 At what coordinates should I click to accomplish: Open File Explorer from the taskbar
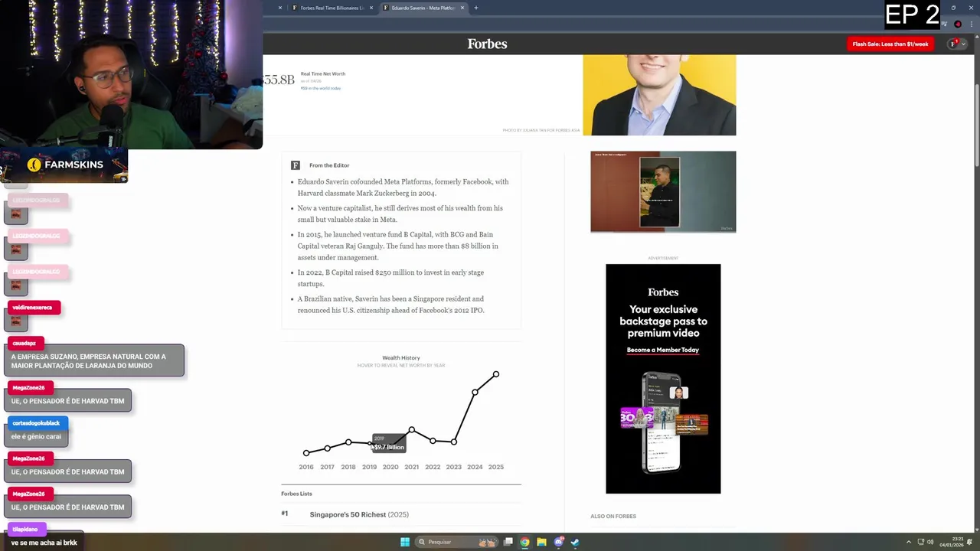point(541,542)
